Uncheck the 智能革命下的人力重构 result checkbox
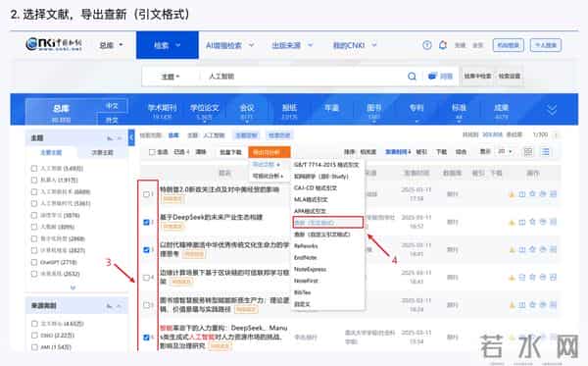Screen dimensions: 588x366 point(147,338)
